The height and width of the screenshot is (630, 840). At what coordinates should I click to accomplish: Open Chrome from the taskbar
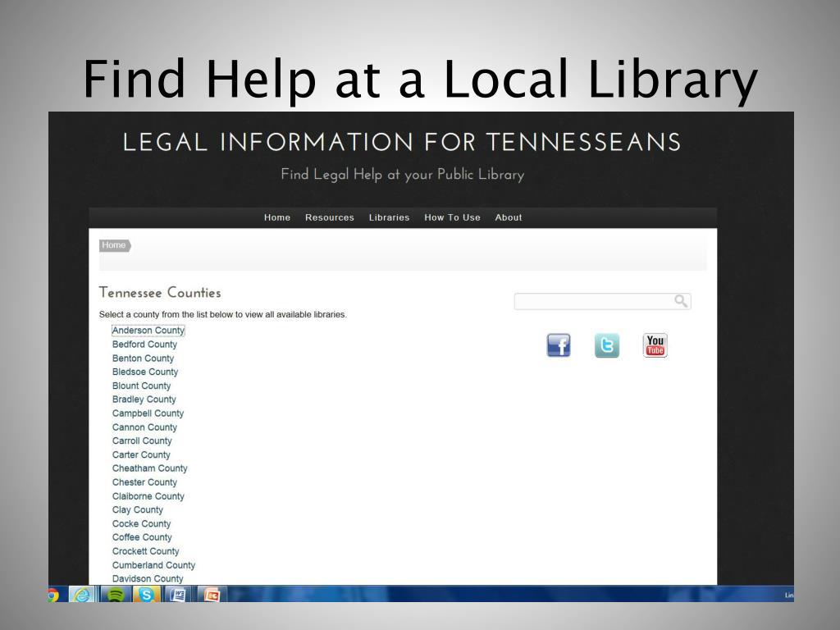pyautogui.click(x=53, y=595)
